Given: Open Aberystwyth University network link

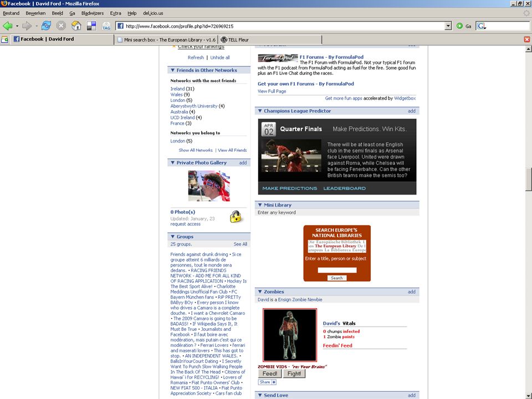Looking at the screenshot, I should click(194, 106).
